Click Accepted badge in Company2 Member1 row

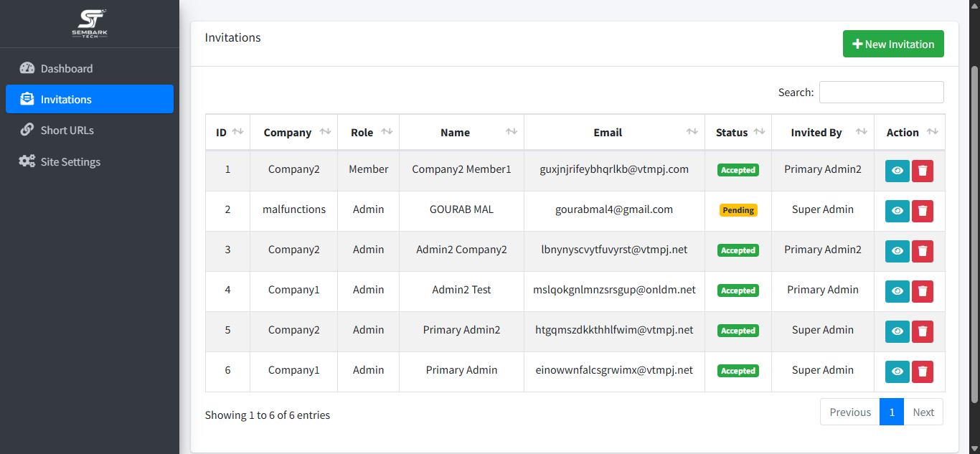click(738, 170)
